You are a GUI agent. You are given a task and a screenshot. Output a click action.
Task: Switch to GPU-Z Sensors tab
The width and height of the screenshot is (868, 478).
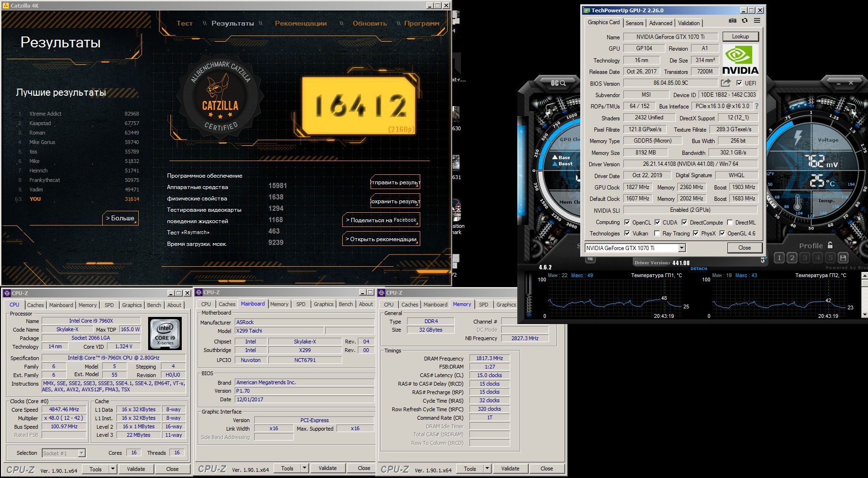(x=634, y=23)
